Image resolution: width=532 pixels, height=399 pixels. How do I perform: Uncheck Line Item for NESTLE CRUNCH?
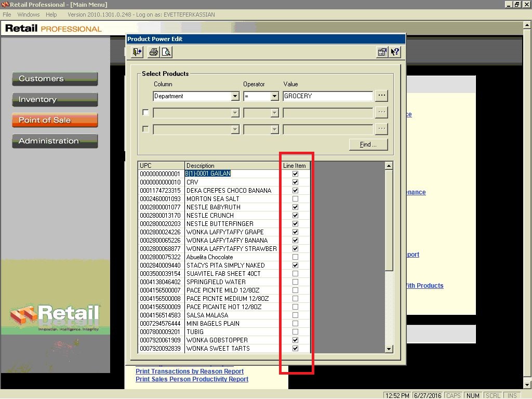295,216
